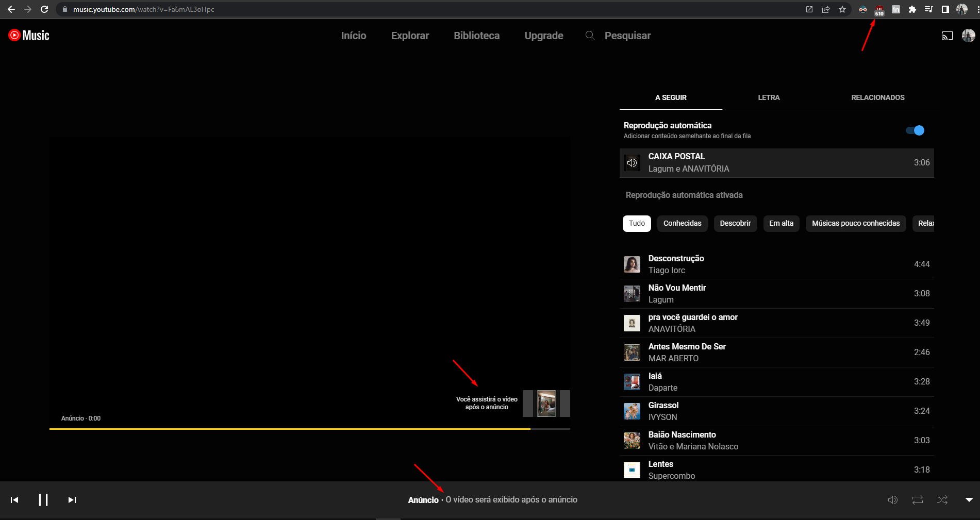
Task: Turn on shuffle playback
Action: pyautogui.click(x=942, y=499)
